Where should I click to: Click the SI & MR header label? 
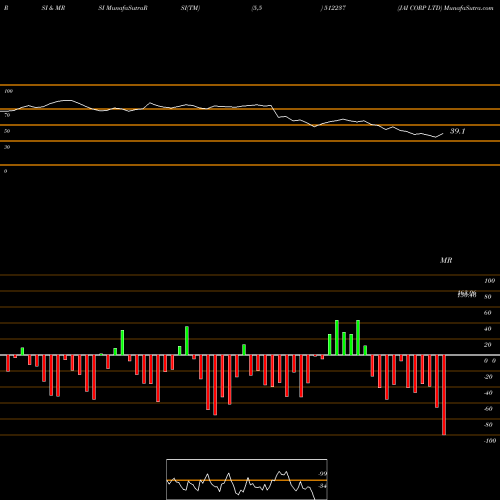tap(53, 8)
